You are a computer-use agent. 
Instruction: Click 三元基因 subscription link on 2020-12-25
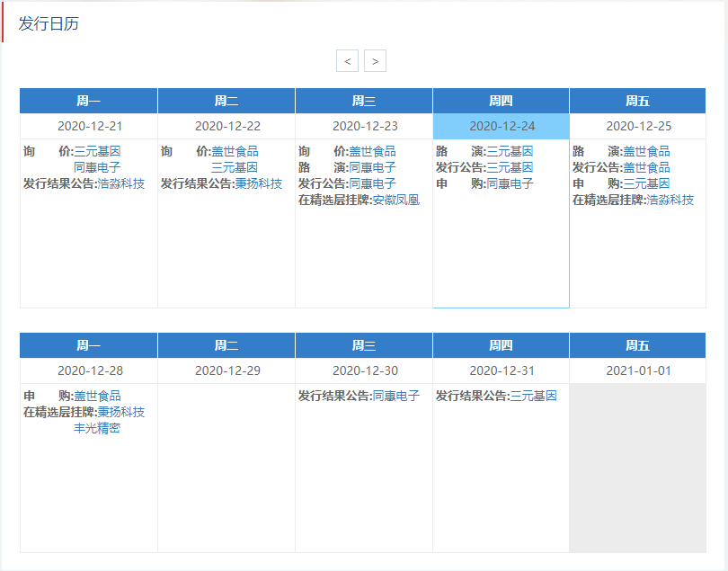click(x=646, y=183)
